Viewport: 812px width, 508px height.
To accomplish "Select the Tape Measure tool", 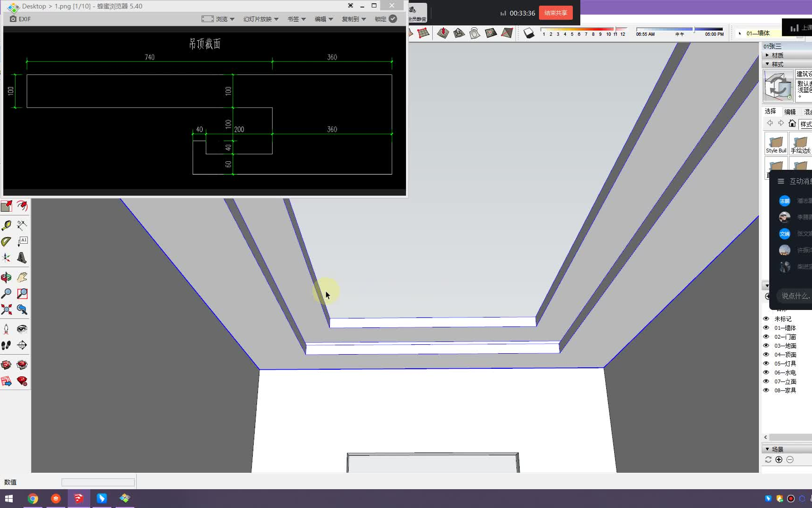I will click(7, 225).
